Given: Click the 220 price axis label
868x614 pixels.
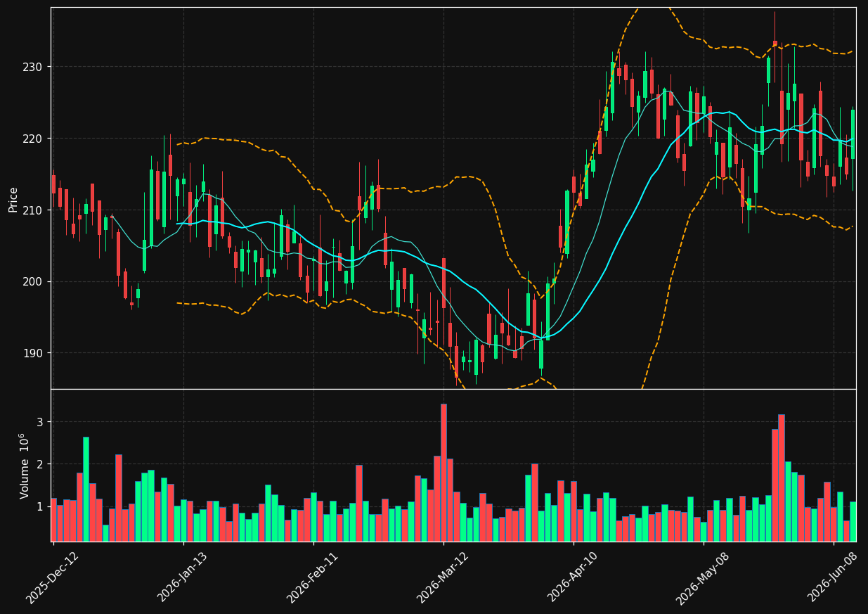Looking at the screenshot, I should [x=32, y=139].
